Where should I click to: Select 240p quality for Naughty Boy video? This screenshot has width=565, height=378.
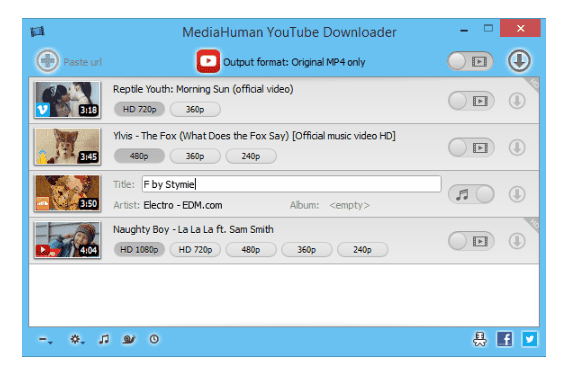[362, 249]
